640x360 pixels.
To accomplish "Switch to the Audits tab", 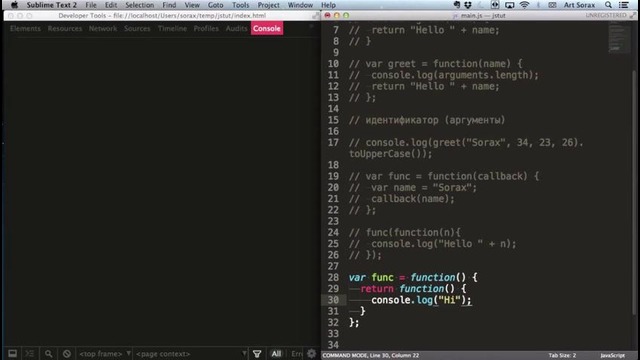I will click(x=236, y=29).
